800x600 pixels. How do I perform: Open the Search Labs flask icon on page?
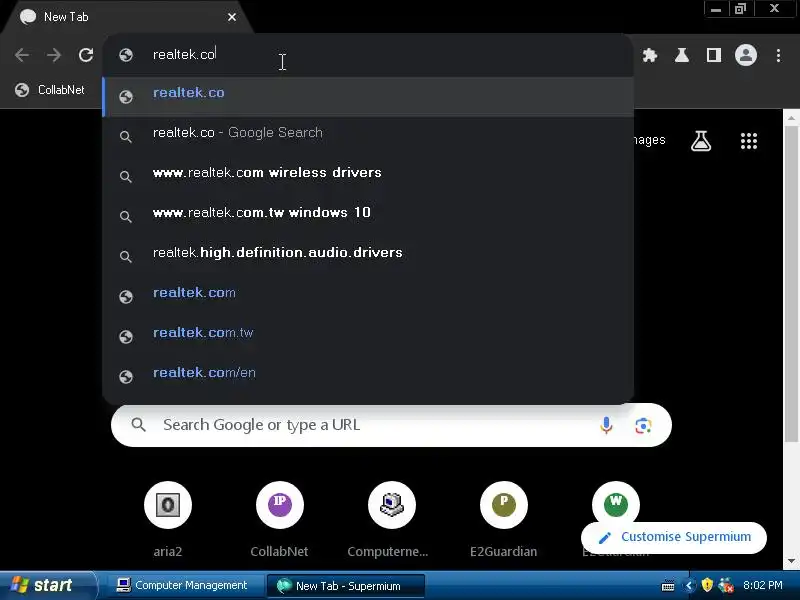tap(701, 141)
